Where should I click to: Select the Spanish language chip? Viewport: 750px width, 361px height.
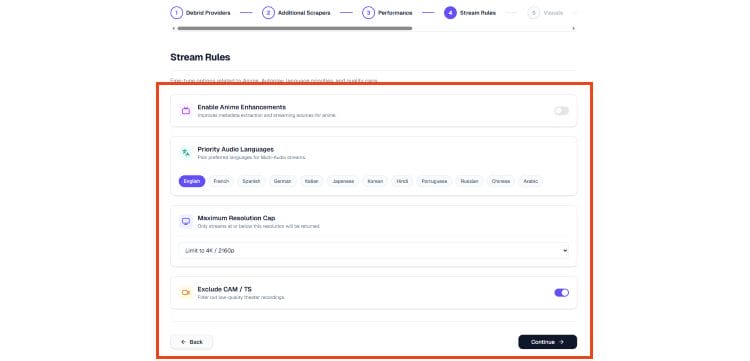pos(251,181)
